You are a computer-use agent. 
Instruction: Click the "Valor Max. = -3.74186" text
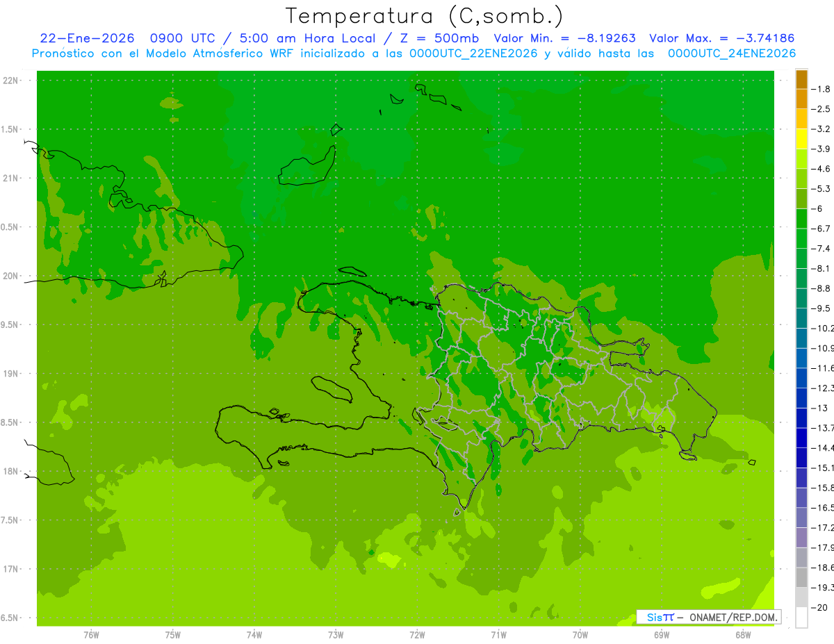pyautogui.click(x=721, y=38)
